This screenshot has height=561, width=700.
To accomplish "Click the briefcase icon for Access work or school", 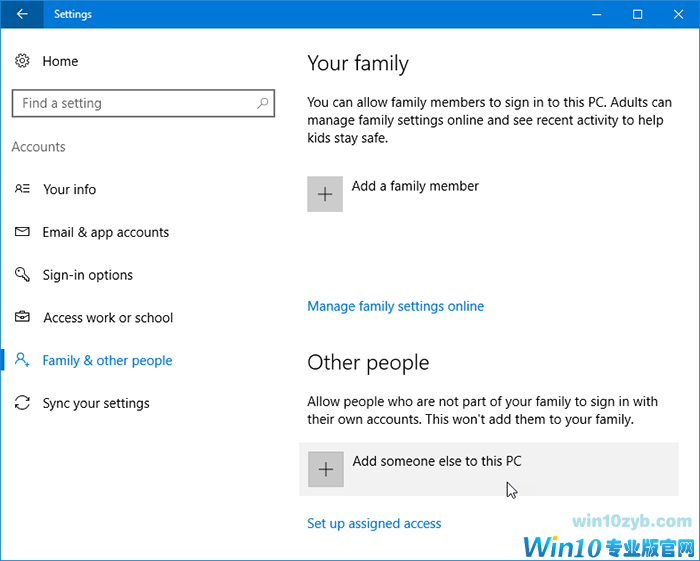I will pos(22,318).
